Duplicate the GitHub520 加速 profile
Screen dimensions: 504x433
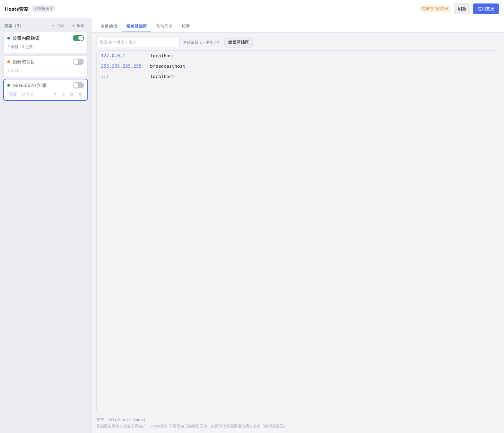click(72, 94)
